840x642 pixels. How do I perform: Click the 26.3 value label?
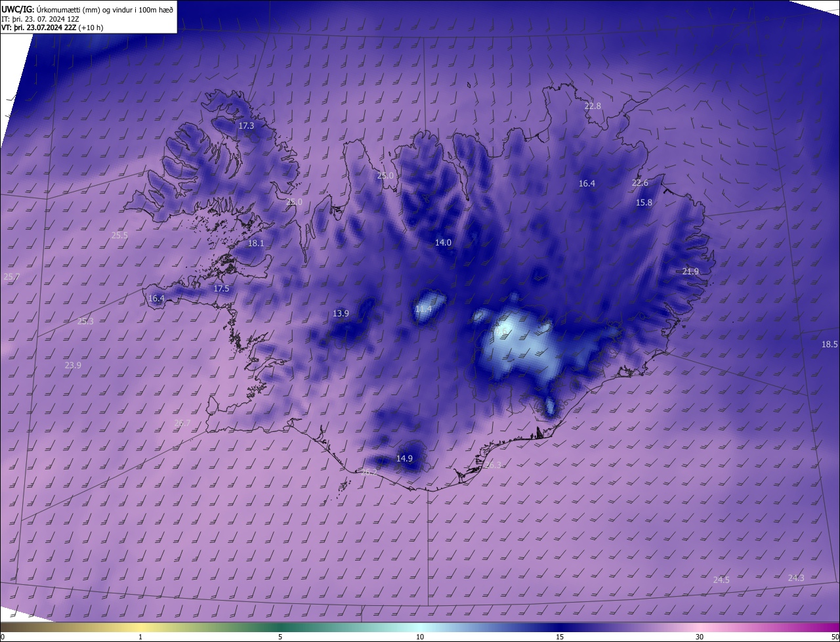493,465
